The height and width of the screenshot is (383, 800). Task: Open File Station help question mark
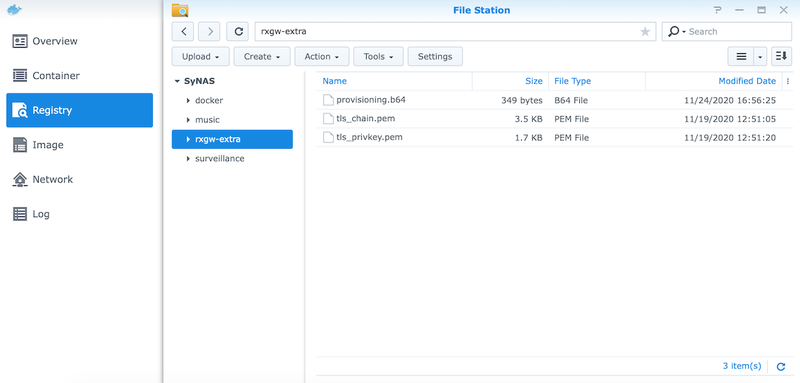717,10
